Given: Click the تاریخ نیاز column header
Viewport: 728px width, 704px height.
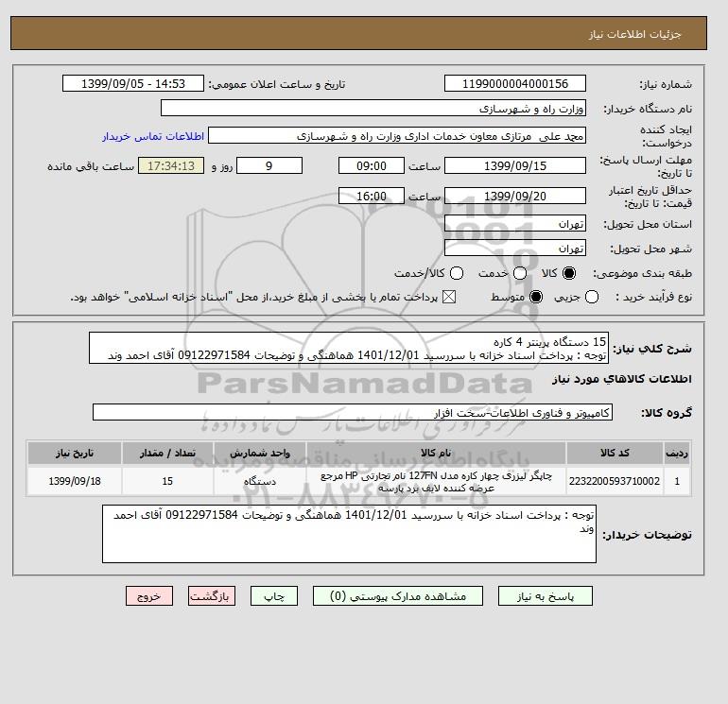Looking at the screenshot, I should pos(75,453).
